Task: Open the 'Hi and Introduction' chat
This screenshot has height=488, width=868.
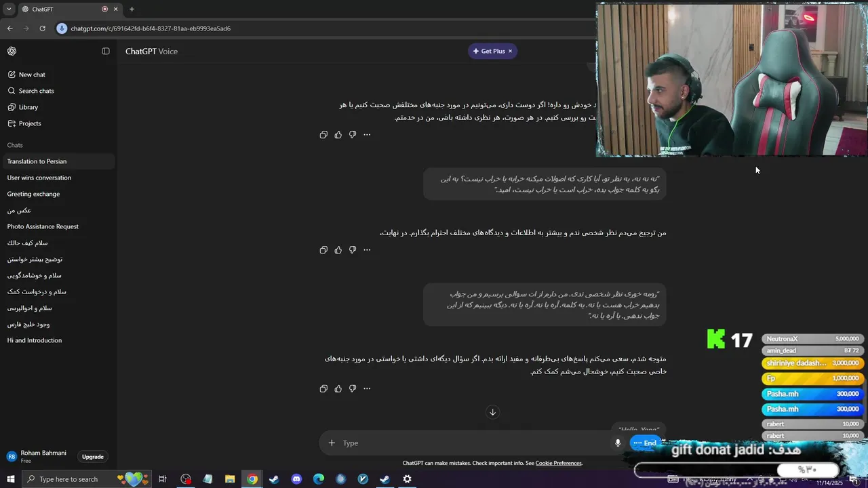Action: click(x=58, y=340)
